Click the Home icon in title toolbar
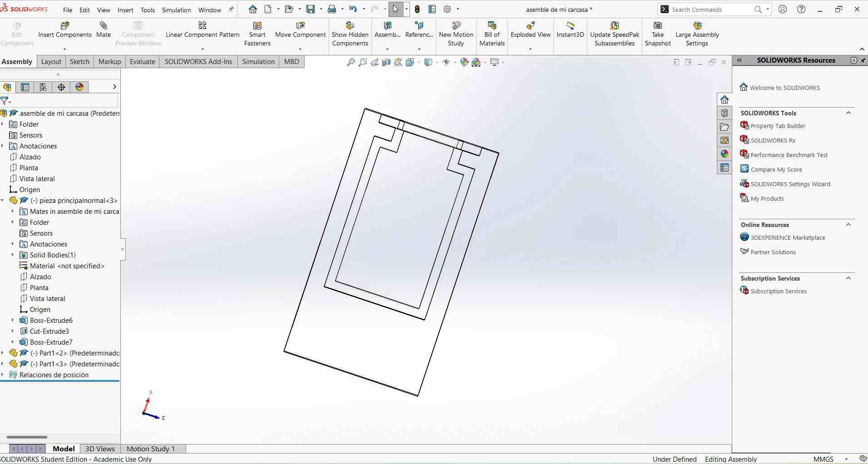Screen dimensions: 868x464 [253, 9]
